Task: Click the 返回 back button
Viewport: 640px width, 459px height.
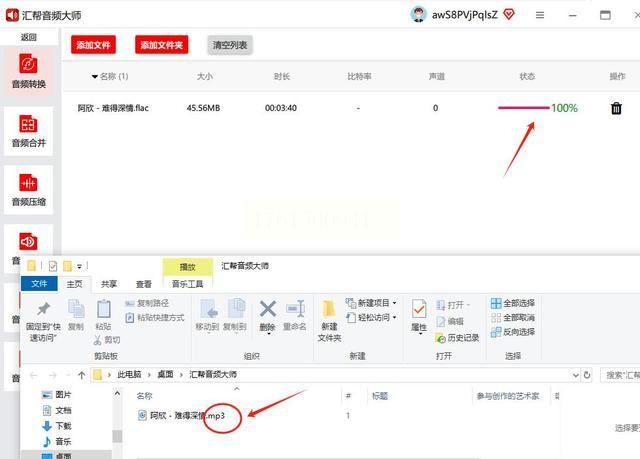Action: click(x=29, y=37)
